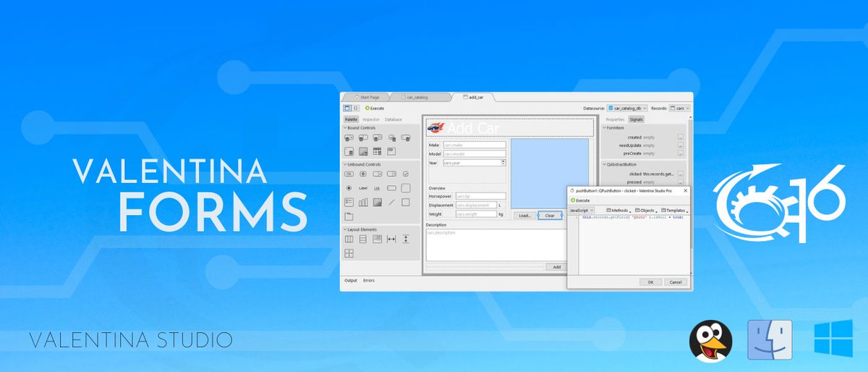Collapse the QAbstractButton signals group

(x=604, y=164)
